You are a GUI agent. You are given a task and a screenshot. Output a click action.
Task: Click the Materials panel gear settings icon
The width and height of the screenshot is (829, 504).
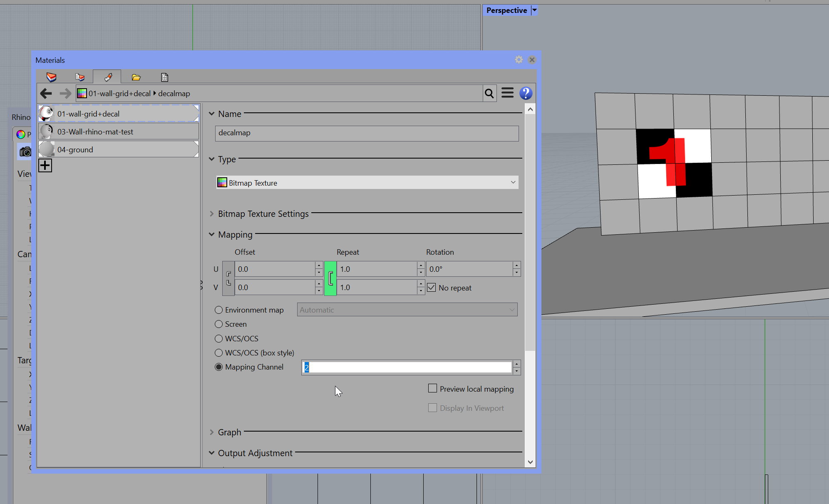point(519,60)
